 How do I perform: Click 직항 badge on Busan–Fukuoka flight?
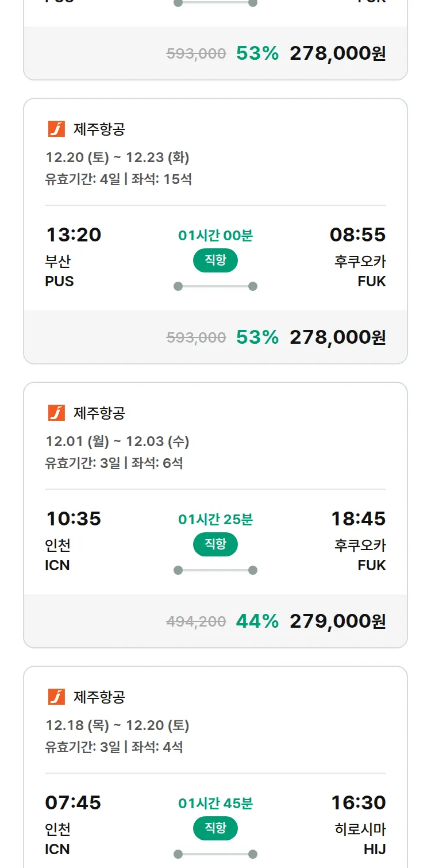point(215,260)
